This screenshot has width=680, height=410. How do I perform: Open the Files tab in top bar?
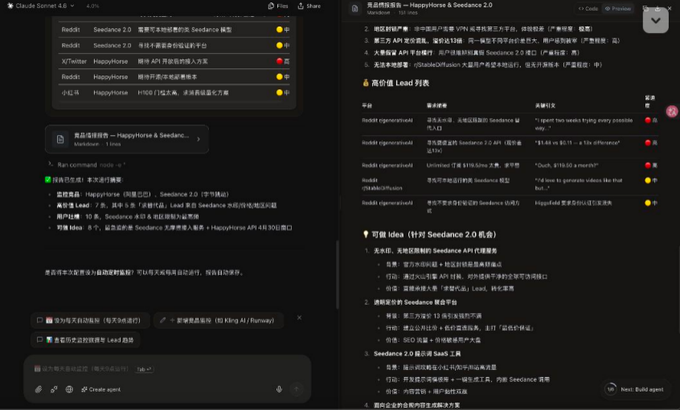tap(278, 6)
